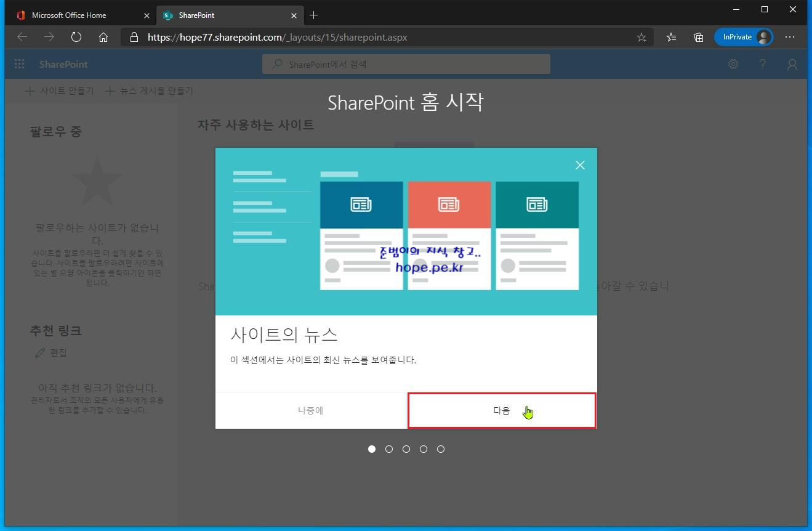Click 사이트의 뉴스 dialog title
Screen dimensions: 812x531
[x=284, y=334]
